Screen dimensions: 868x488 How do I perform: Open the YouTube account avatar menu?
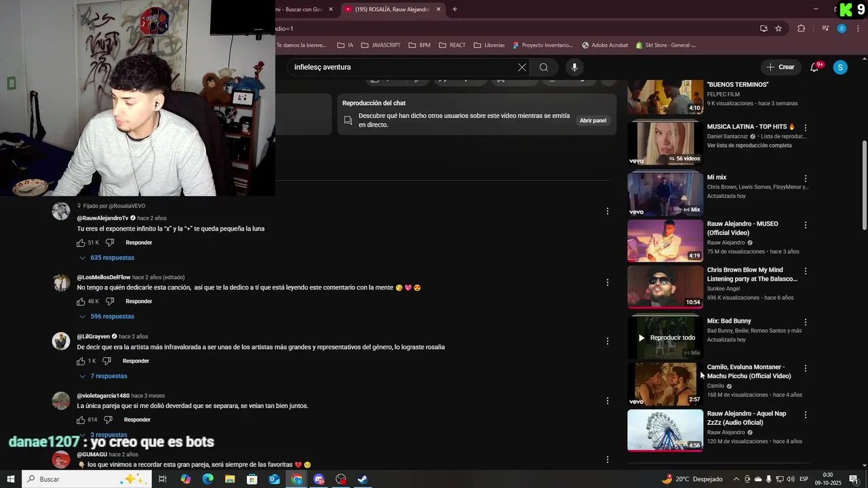tap(840, 67)
